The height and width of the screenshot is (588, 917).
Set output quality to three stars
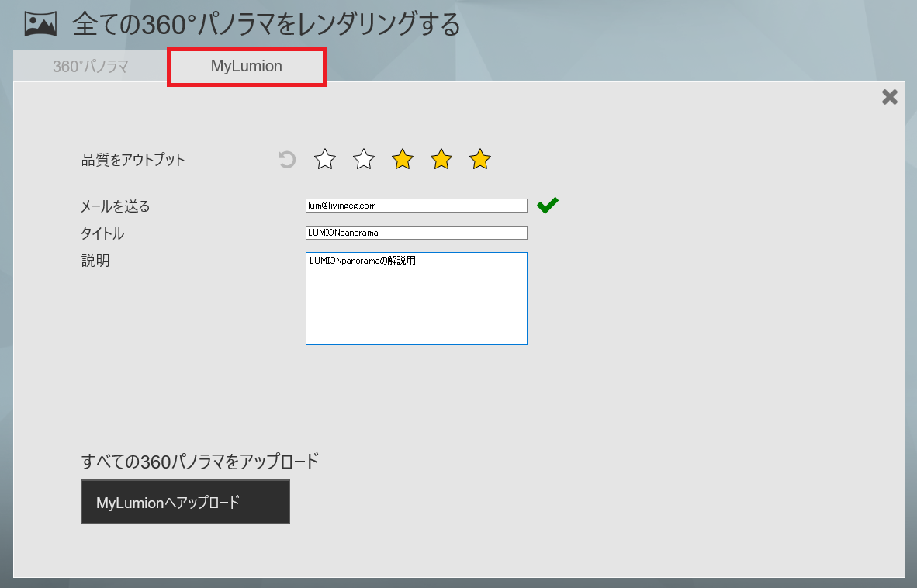403,159
